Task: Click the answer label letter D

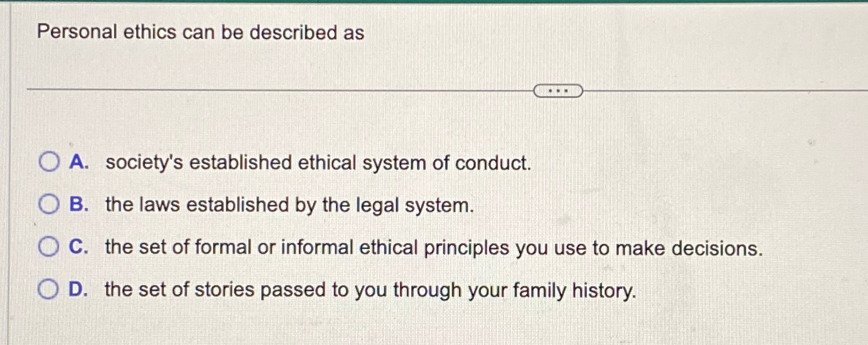Action: [80, 290]
